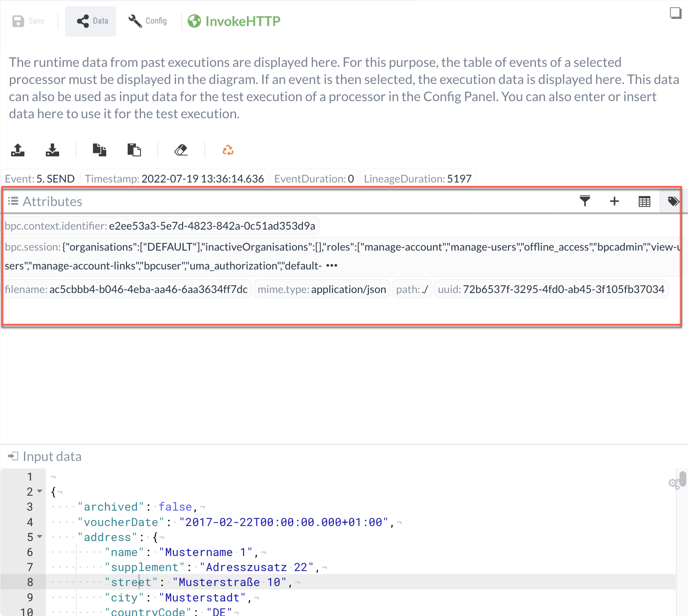Click the filter attributes funnel icon
Image resolution: width=688 pixels, height=616 pixels.
click(x=585, y=201)
